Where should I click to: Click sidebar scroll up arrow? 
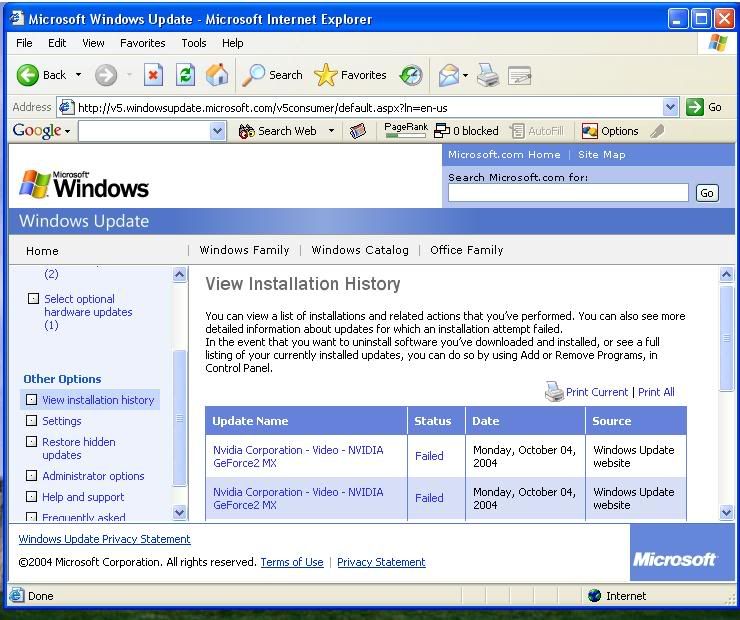(179, 274)
